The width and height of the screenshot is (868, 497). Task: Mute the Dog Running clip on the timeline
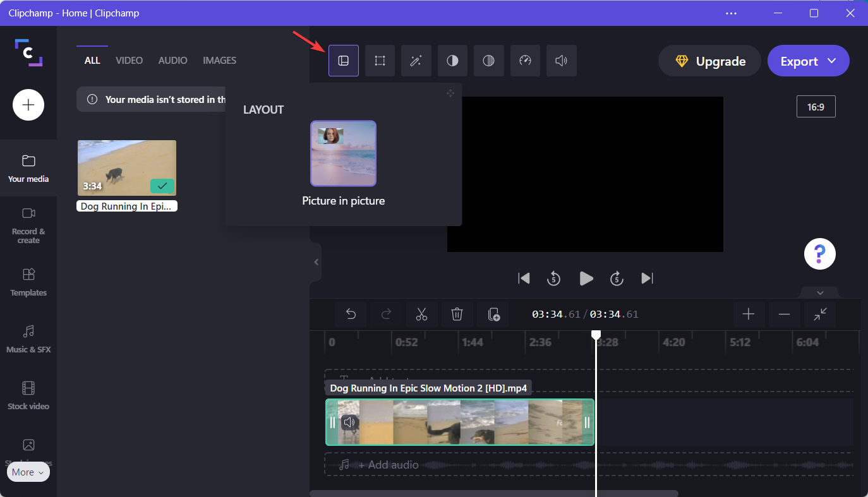point(349,422)
